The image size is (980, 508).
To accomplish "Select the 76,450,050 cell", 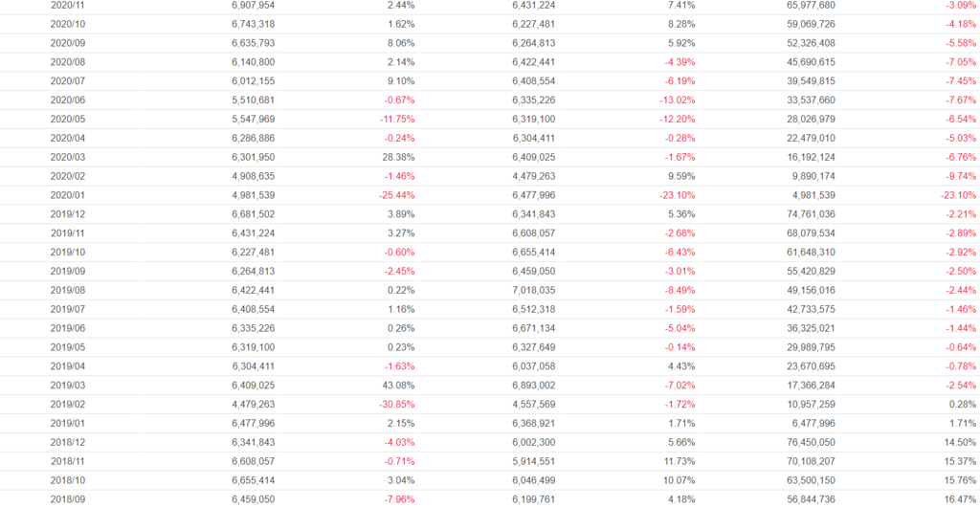I will click(x=808, y=442).
